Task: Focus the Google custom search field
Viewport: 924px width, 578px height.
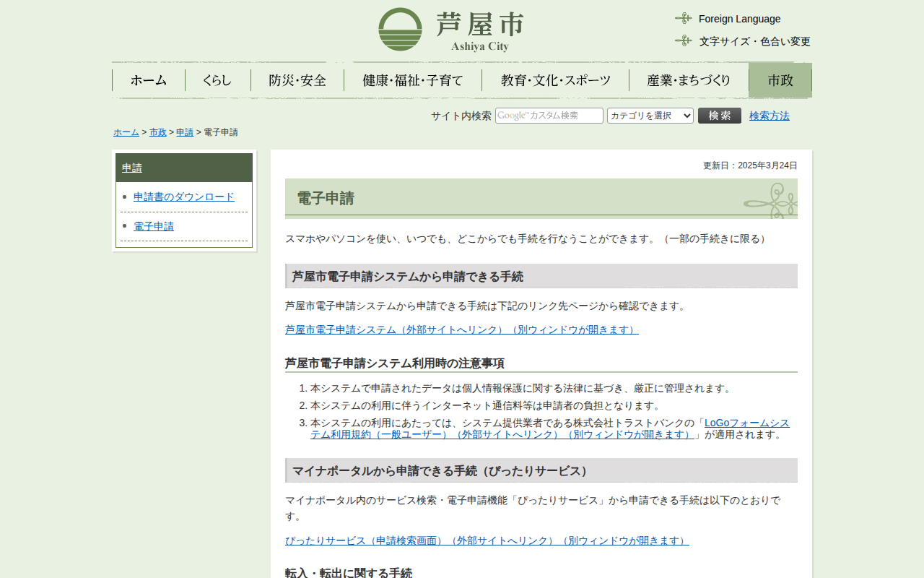Action: (549, 116)
